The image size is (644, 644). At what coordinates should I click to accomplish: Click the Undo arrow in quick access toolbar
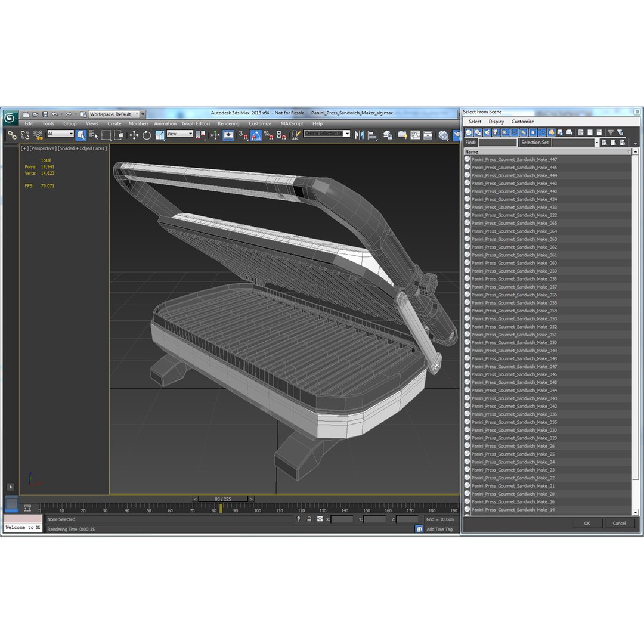pos(54,114)
